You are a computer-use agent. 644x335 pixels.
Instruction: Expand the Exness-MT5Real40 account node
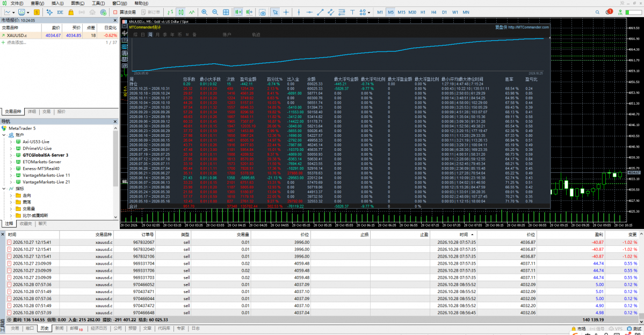11,169
